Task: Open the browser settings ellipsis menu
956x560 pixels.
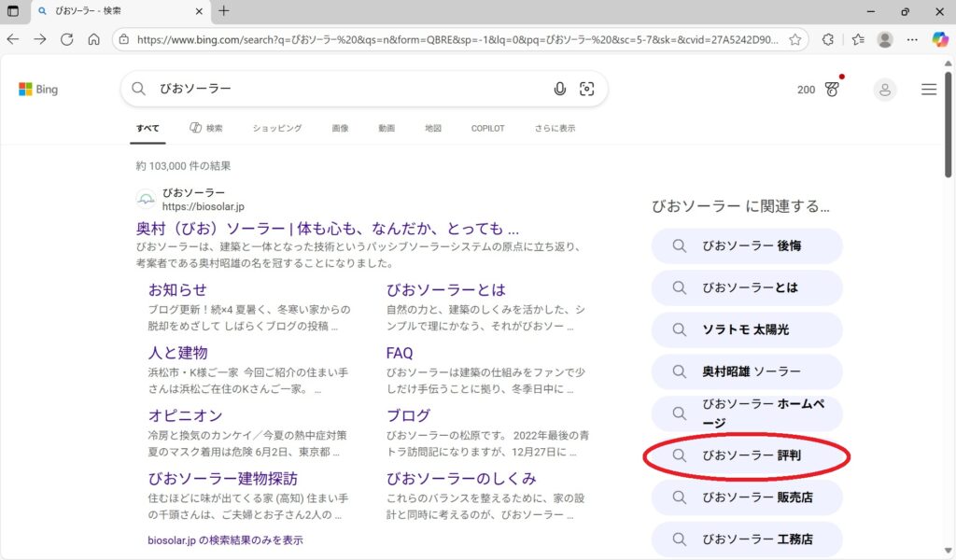Action: 912,39
